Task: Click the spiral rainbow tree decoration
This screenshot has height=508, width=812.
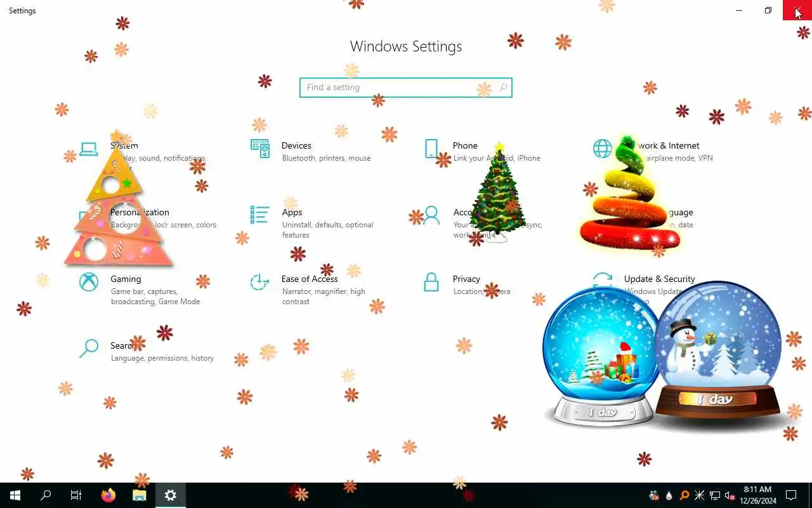Action: [629, 194]
